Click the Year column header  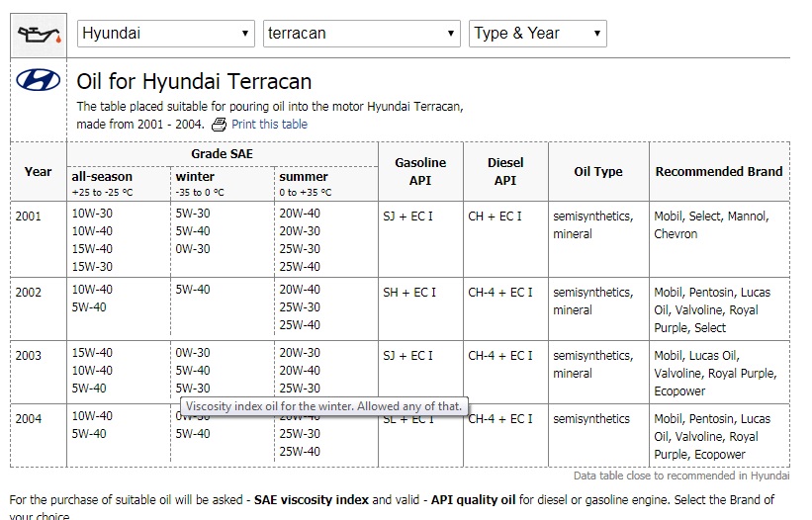pyautogui.click(x=39, y=171)
